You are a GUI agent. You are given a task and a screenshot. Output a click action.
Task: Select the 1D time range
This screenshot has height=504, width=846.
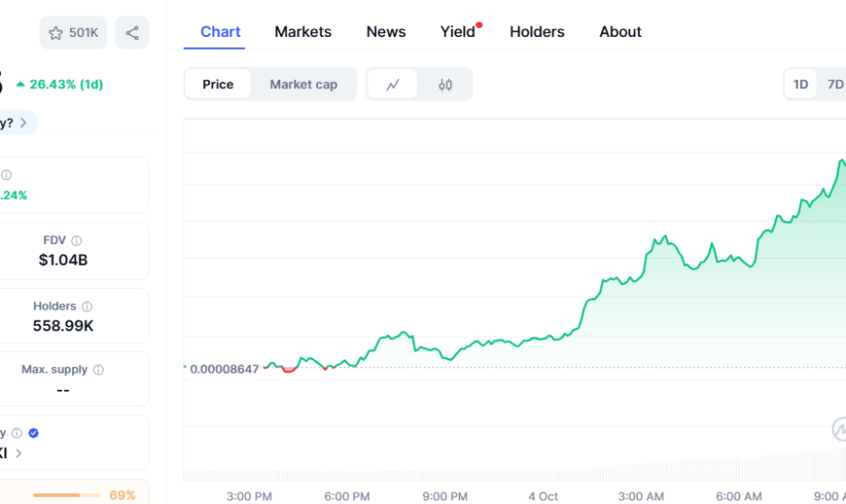[800, 85]
